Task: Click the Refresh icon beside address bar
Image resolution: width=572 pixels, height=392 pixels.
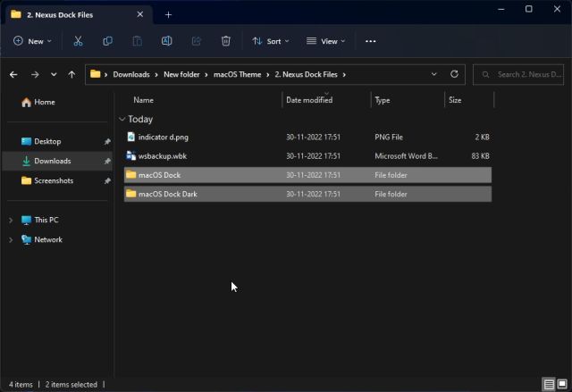Action: pyautogui.click(x=454, y=74)
